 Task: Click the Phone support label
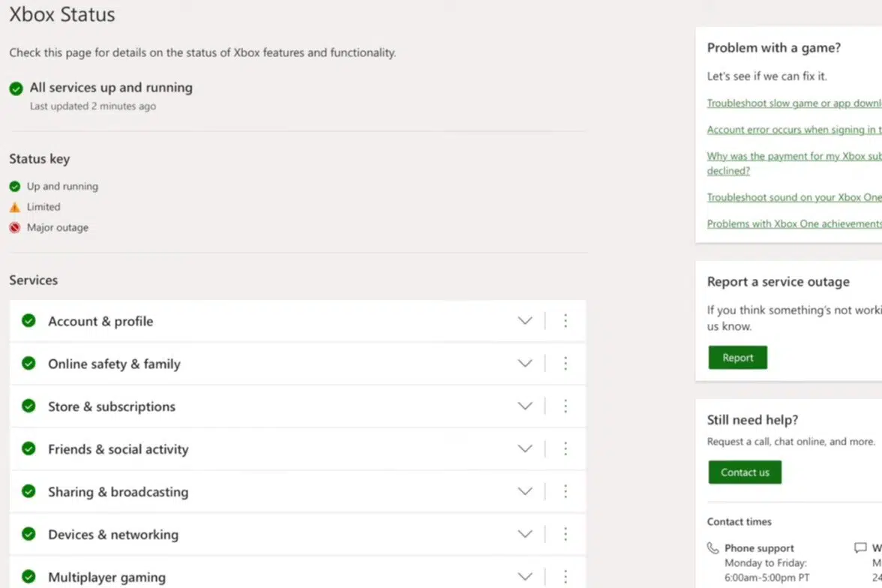[759, 548]
